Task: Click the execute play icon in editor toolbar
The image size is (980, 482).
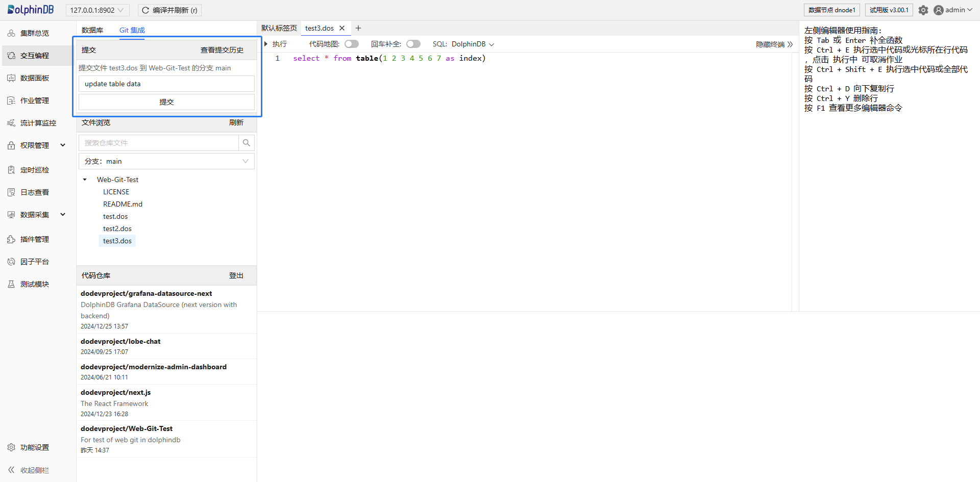Action: (x=266, y=44)
